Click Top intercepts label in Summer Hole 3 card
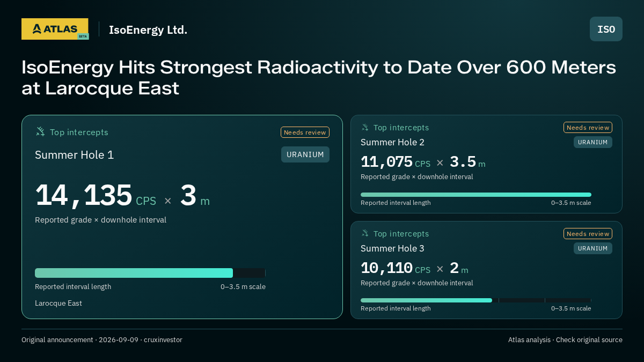This screenshot has height=362, width=644. coord(401,234)
